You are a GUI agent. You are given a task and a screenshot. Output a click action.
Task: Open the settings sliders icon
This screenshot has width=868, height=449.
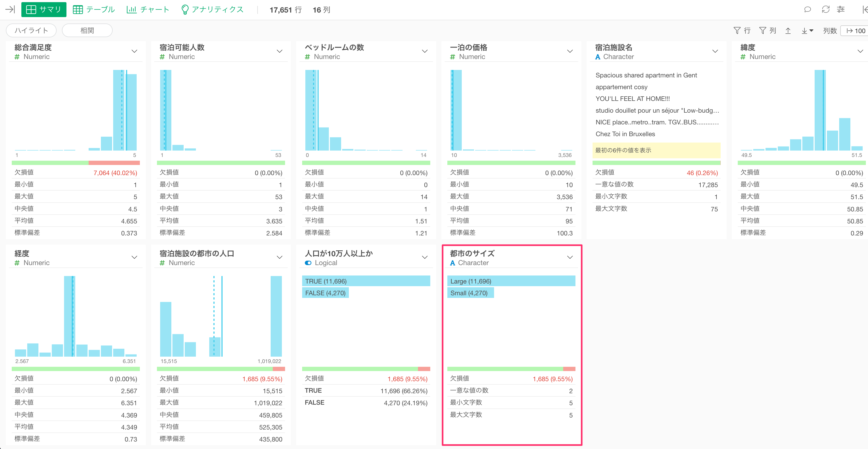pyautogui.click(x=841, y=9)
